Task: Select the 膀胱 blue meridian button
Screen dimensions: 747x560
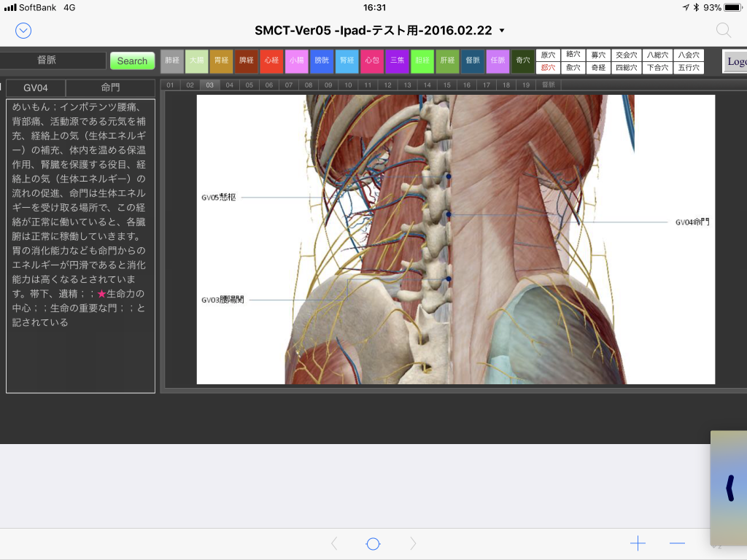Action: 322,61
